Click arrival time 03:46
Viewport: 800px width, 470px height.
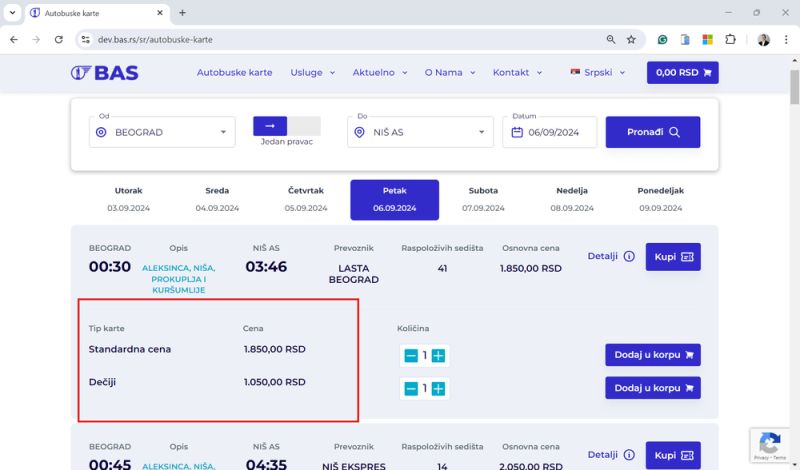266,266
